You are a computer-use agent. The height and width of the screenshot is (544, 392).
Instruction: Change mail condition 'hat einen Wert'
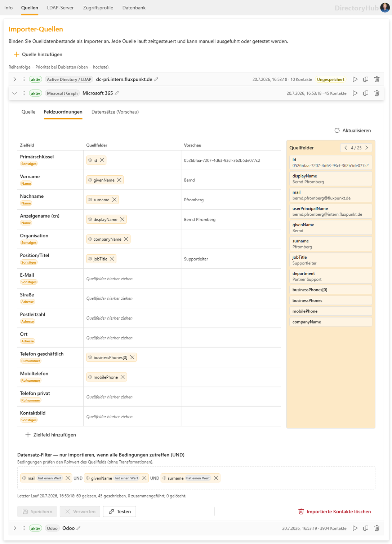coord(50,478)
